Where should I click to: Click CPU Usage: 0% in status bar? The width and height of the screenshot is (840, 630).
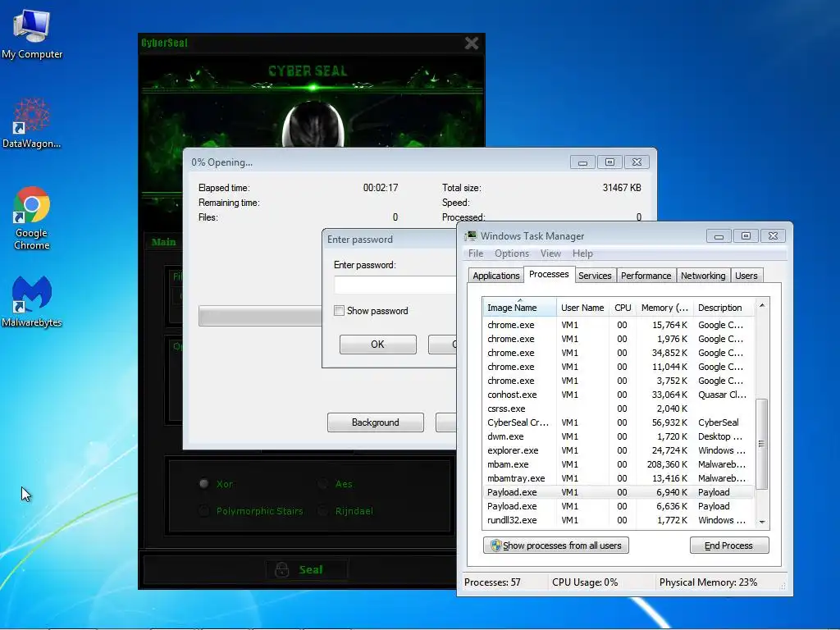tap(585, 582)
